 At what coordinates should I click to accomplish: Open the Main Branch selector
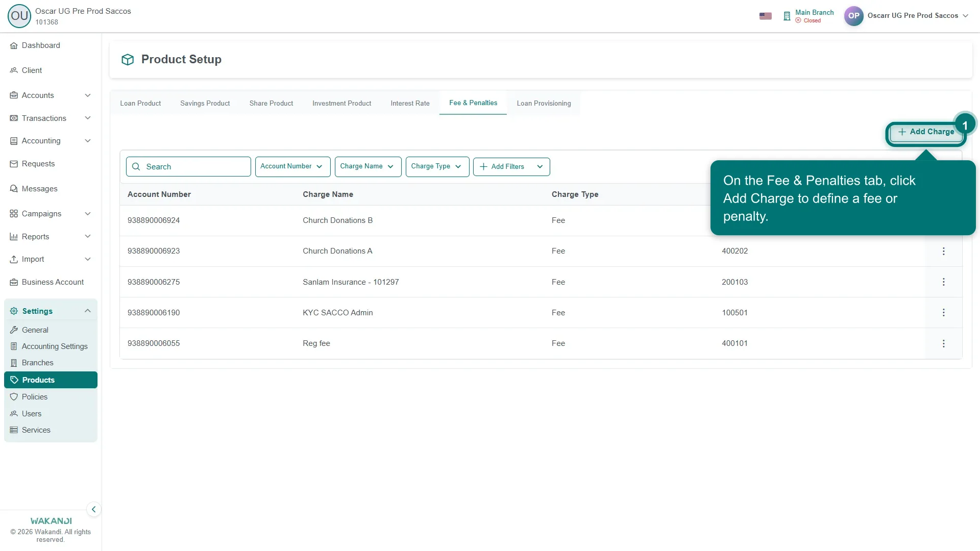pos(808,16)
